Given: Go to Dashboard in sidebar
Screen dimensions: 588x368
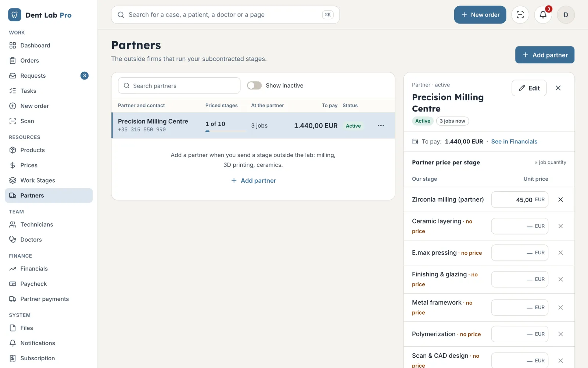Looking at the screenshot, I should tap(49, 45).
